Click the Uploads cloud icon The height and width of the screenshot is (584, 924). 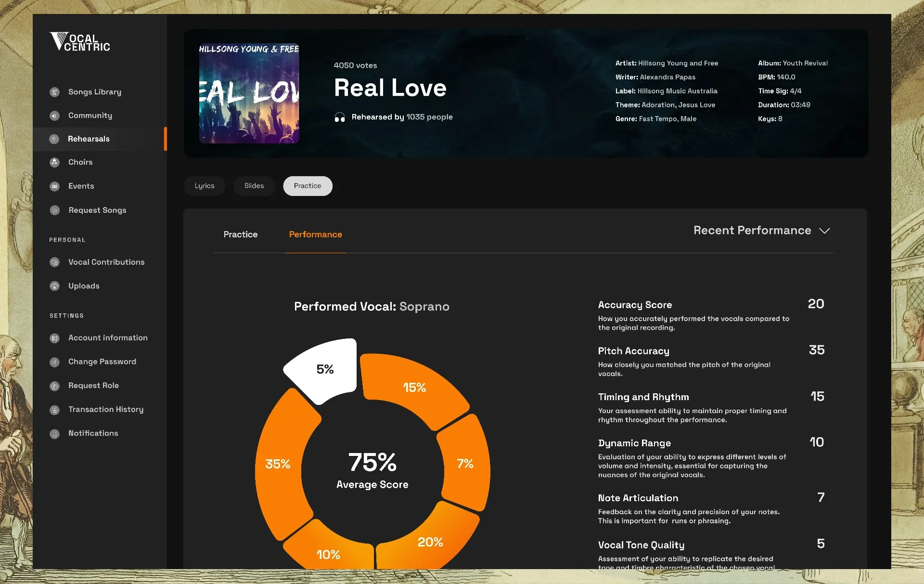pos(55,286)
